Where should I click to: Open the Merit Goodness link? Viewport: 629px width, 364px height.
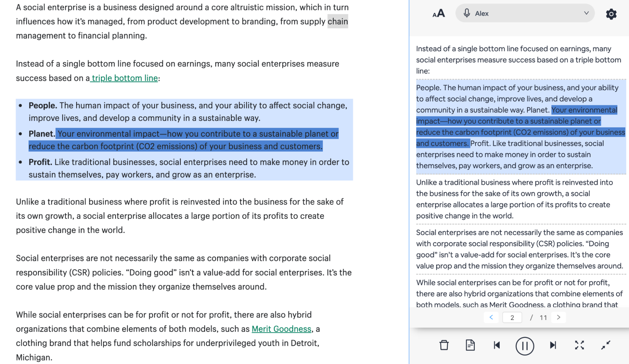click(x=281, y=329)
